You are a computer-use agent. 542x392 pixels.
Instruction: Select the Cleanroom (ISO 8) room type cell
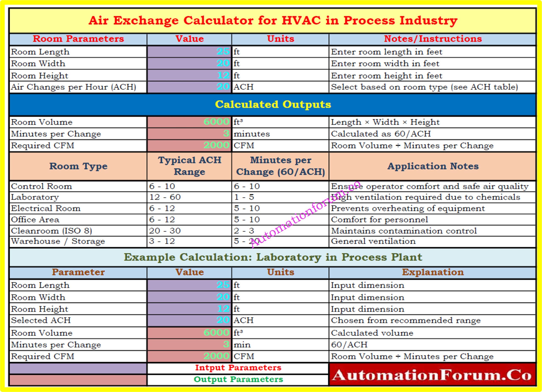click(x=51, y=231)
